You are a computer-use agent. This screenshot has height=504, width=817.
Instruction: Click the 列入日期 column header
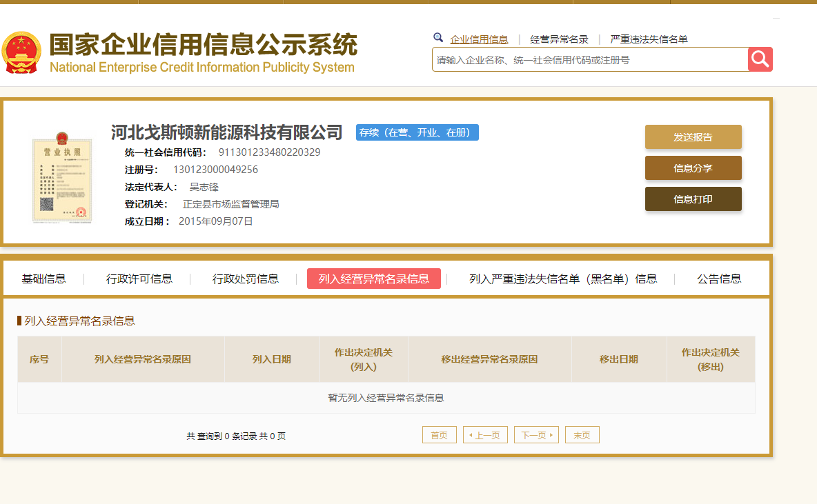coord(272,359)
